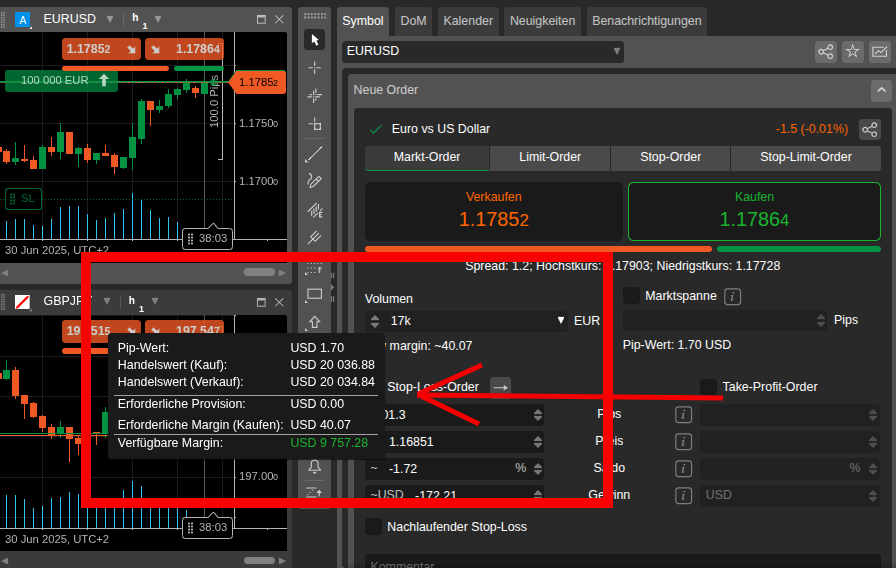Image resolution: width=896 pixels, height=568 pixels.
Task: Click the share icon beside the symbol selector
Action: click(826, 52)
